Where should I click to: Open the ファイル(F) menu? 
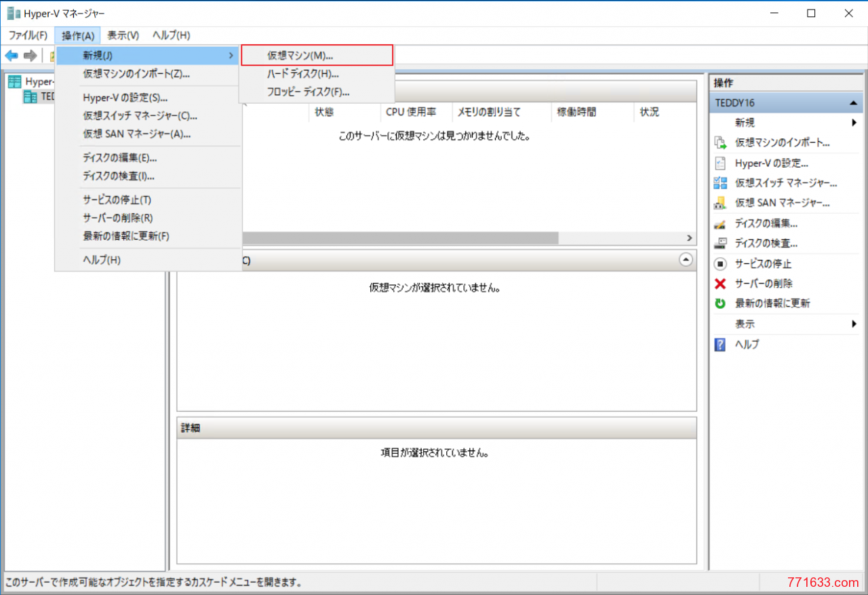(x=28, y=35)
